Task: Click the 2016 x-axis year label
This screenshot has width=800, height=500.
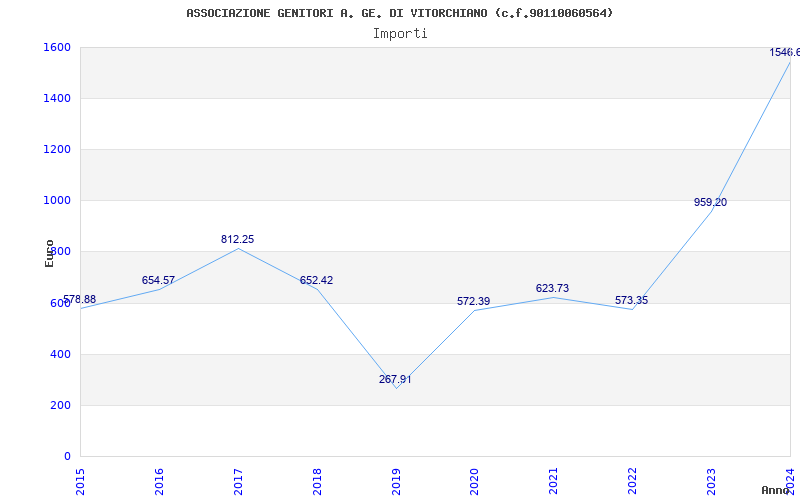Action: (159, 481)
